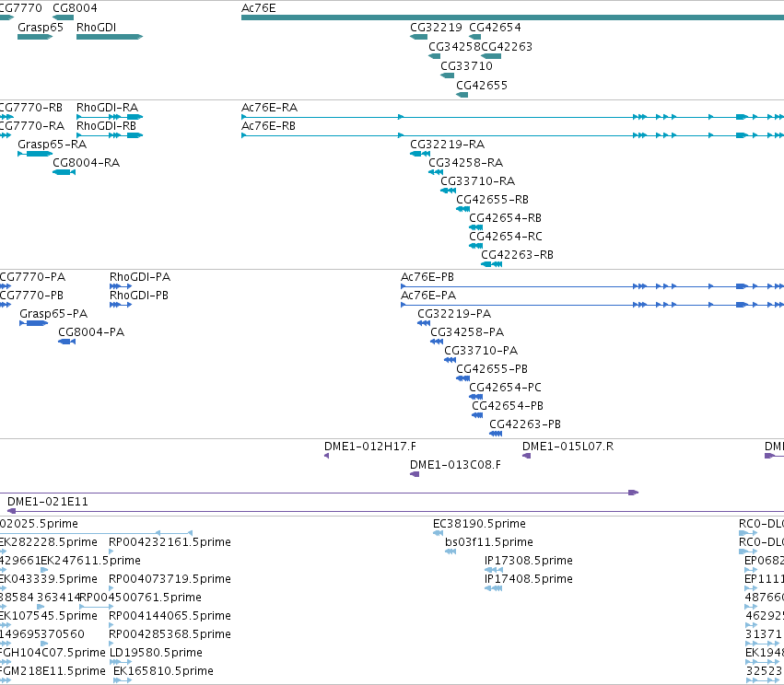Image resolution: width=784 pixels, height=685 pixels.
Task: Click EST label FGH104C07.5prime
Action: coord(53,654)
